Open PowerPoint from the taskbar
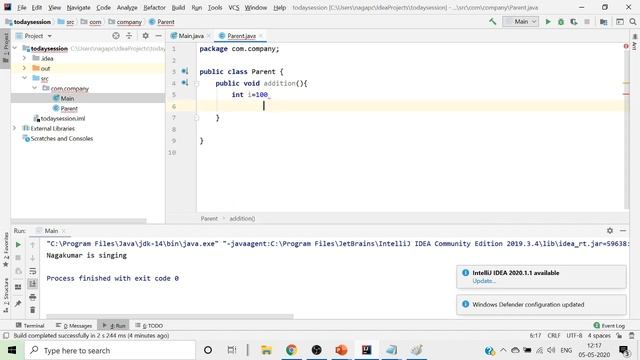This screenshot has width=640, height=360. (x=341, y=350)
